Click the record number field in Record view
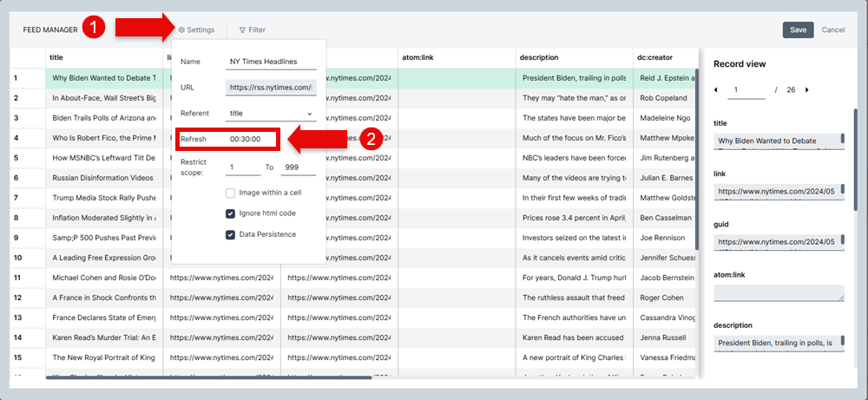Viewport: 868px width, 400px height. tap(746, 90)
